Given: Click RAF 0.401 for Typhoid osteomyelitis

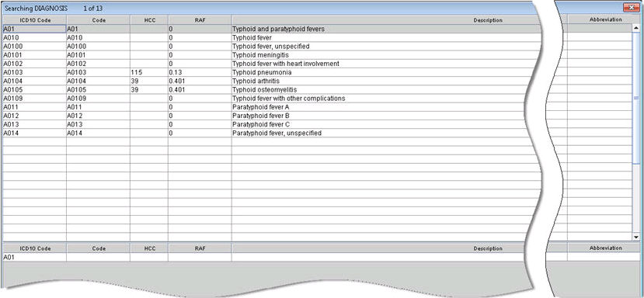Looking at the screenshot, I should [200, 89].
